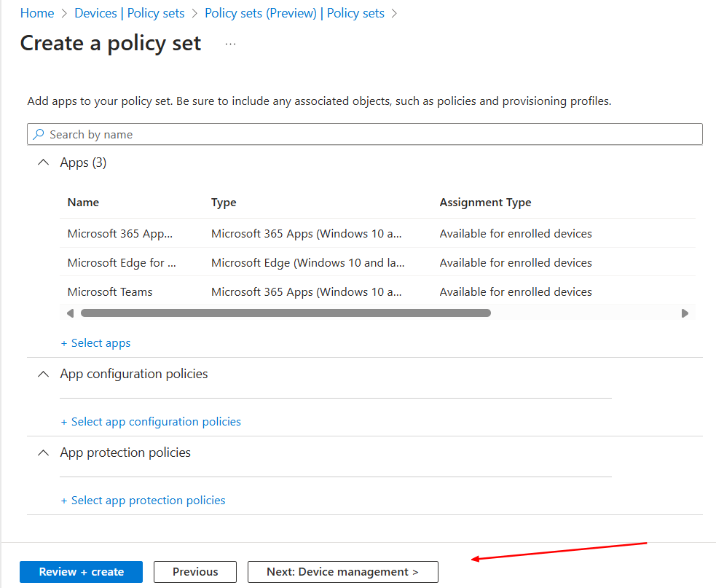Click Microsoft Teams row's assignment type cell
This screenshot has width=716, height=588.
tap(516, 292)
